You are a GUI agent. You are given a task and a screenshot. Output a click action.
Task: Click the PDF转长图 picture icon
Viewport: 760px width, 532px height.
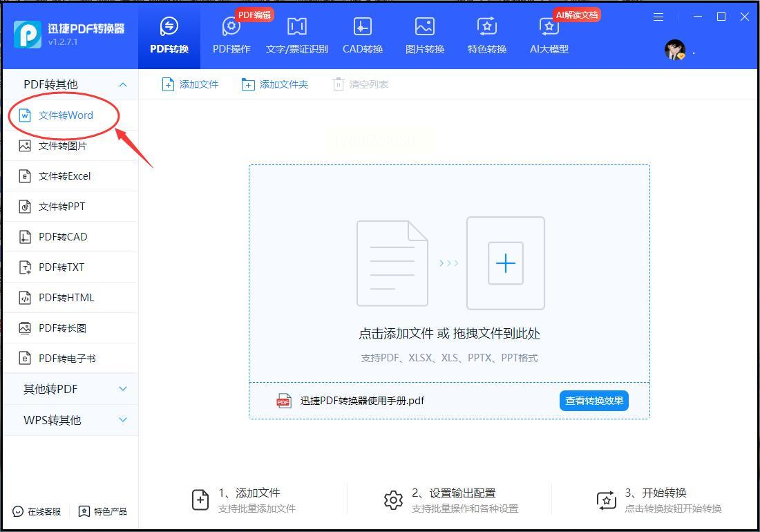25,328
